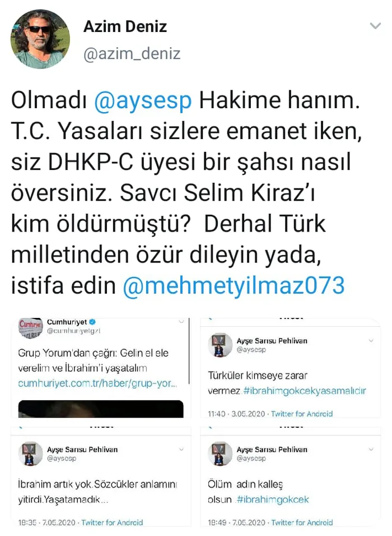Open Azim Deniz profile picture
This screenshot has height=536, width=392.
(40, 39)
